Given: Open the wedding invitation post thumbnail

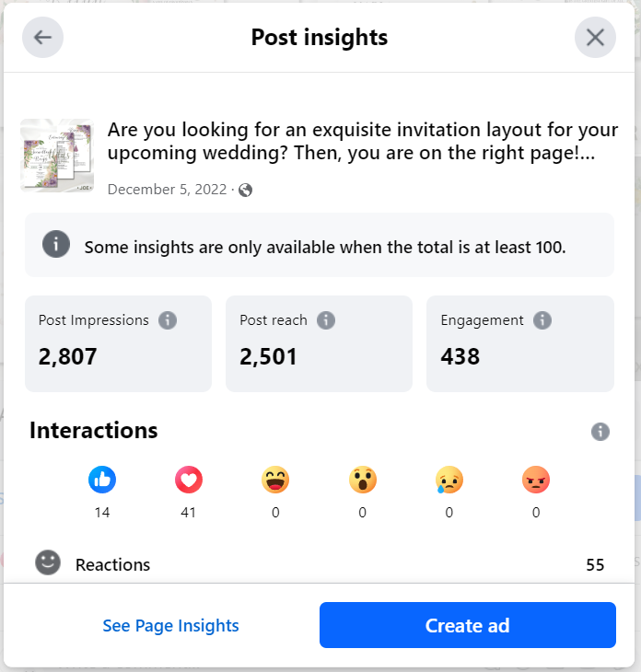Looking at the screenshot, I should pos(57,155).
